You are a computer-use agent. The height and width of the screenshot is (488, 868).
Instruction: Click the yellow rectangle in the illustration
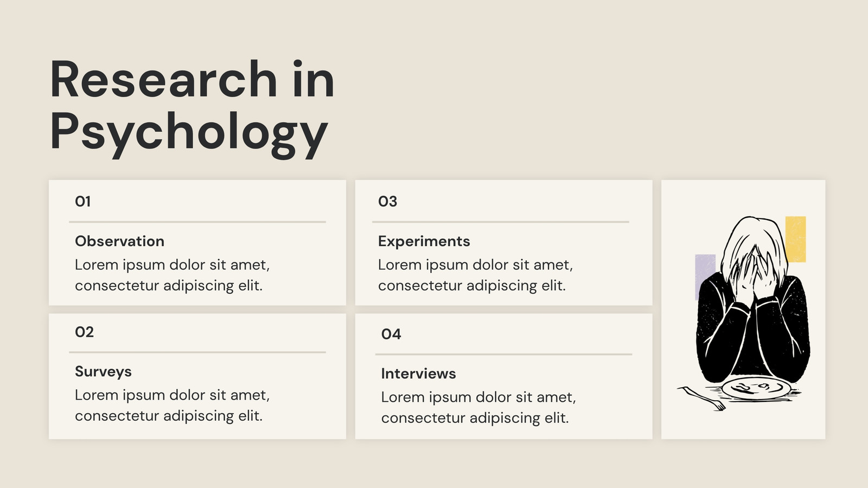(x=796, y=239)
